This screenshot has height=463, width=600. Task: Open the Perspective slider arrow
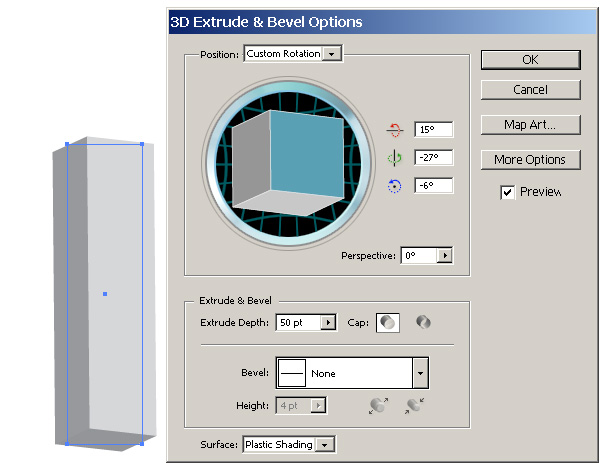tap(445, 256)
